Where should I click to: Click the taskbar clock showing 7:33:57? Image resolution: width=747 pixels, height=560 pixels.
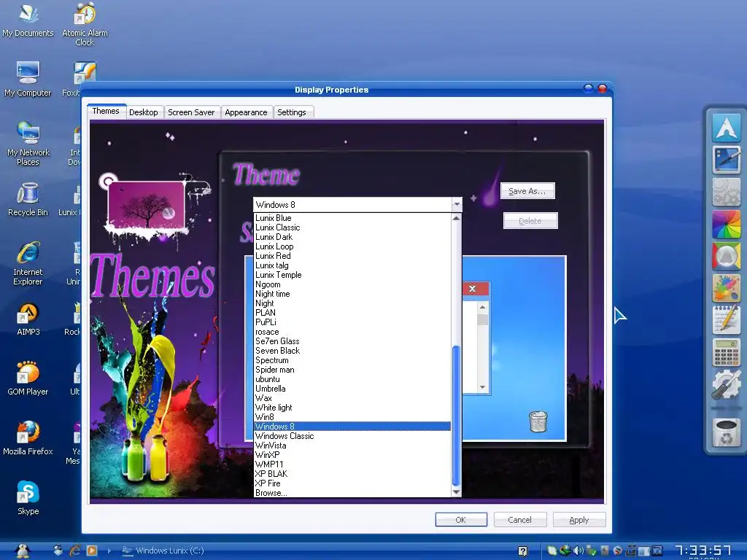click(x=703, y=551)
